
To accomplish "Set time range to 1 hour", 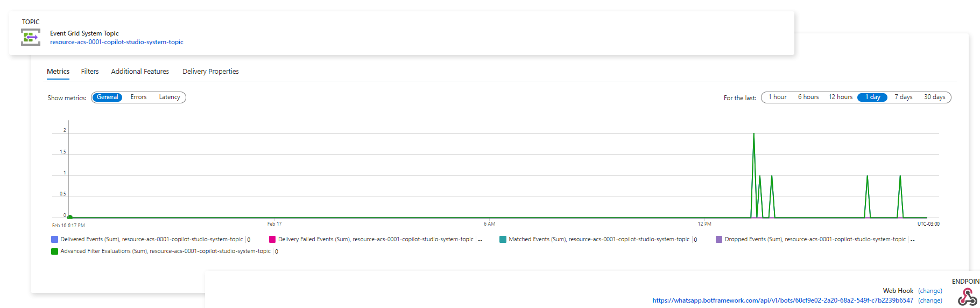I will [x=777, y=97].
